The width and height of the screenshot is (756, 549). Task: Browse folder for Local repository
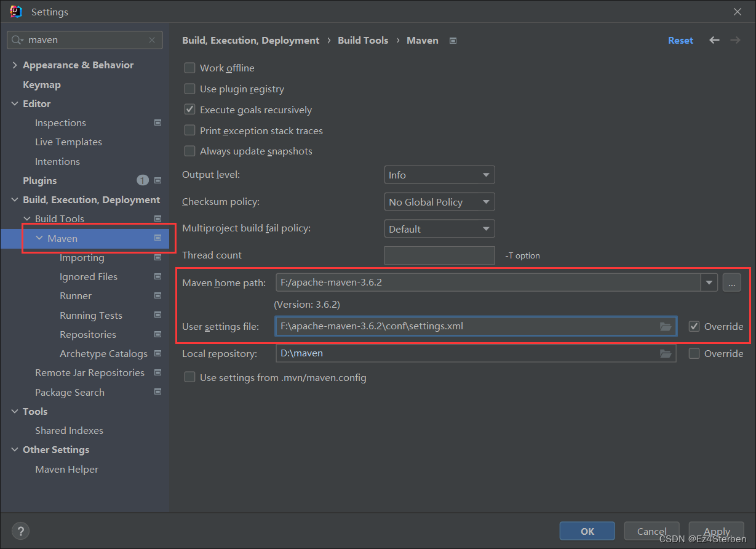pyautogui.click(x=666, y=353)
